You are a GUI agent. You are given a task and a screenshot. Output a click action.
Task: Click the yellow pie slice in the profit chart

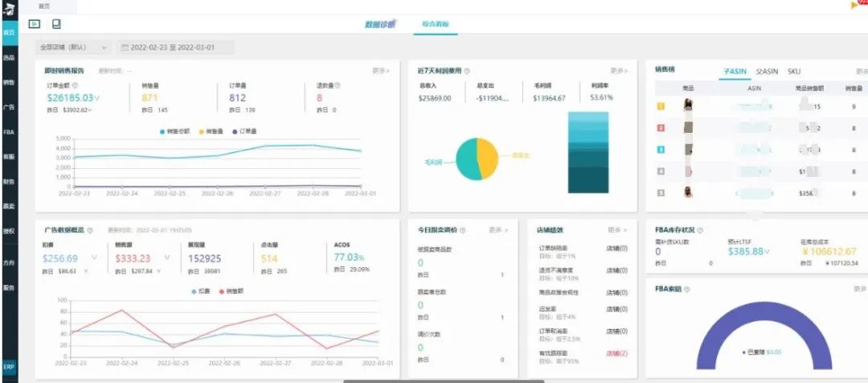[487, 158]
